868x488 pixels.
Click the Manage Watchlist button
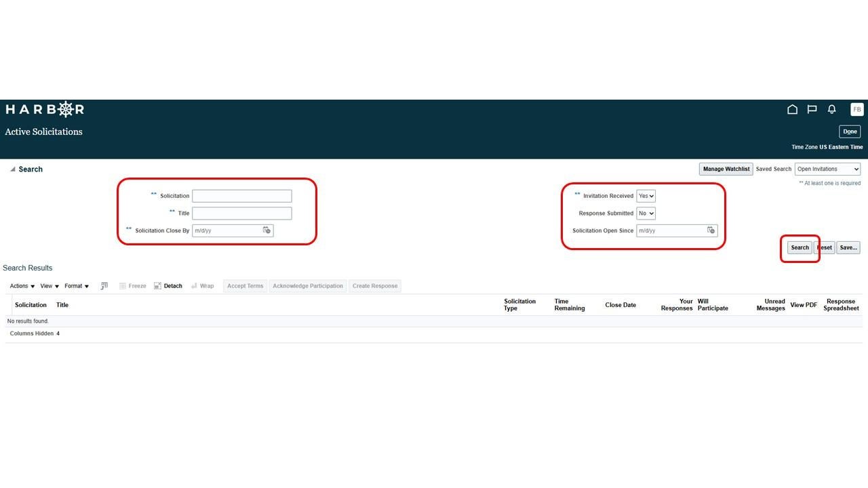[x=726, y=169]
